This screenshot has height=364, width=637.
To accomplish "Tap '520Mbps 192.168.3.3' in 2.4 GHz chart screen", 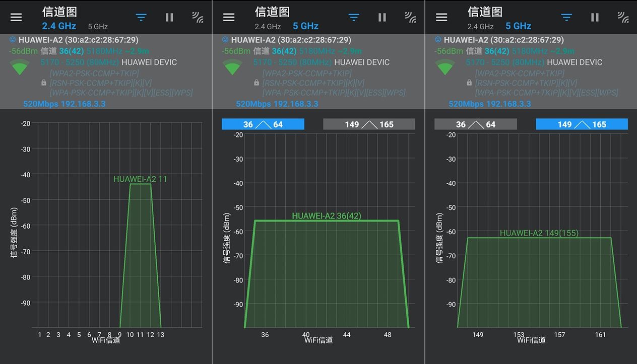I will pos(65,104).
